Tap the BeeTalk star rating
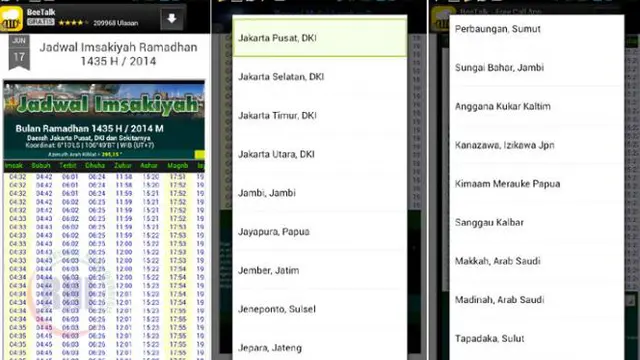 pos(73,23)
